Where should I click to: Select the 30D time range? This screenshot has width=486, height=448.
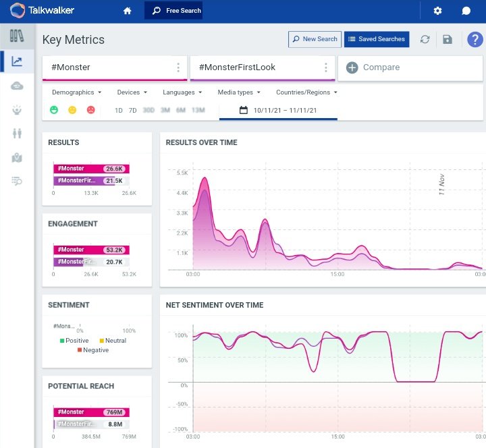click(148, 110)
